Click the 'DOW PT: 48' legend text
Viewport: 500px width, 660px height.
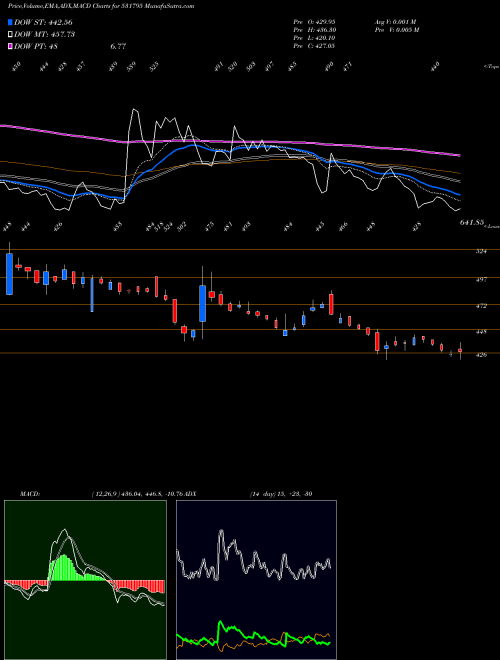click(36, 46)
